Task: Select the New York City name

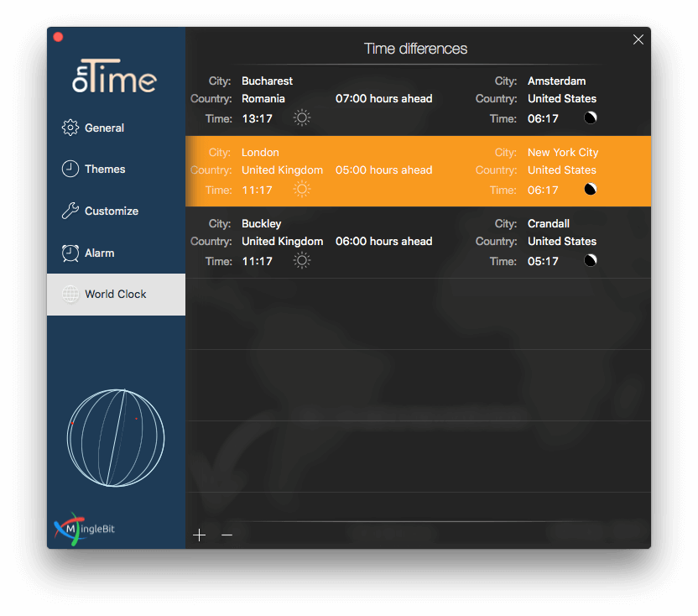Action: coord(563,153)
